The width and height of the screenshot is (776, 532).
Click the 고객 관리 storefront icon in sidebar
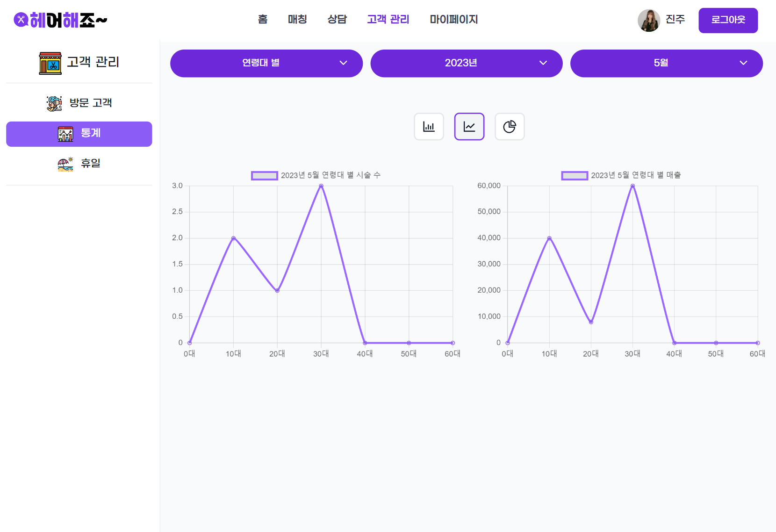[x=50, y=62]
